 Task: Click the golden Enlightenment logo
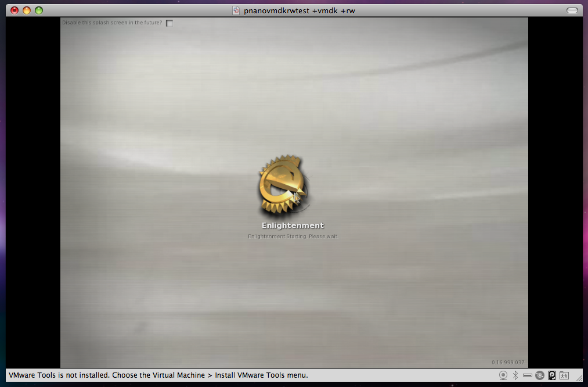pos(283,184)
